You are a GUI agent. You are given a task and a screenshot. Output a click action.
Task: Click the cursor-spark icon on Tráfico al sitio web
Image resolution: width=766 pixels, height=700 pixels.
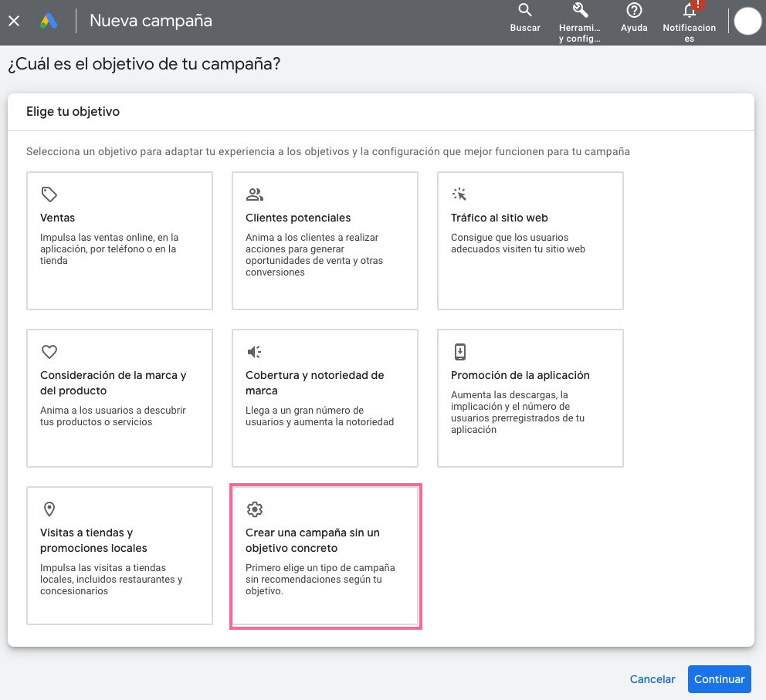[x=460, y=194]
